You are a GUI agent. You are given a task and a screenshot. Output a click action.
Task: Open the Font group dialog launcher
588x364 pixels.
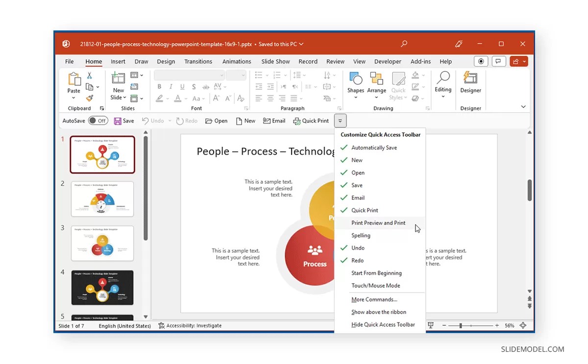(246, 107)
